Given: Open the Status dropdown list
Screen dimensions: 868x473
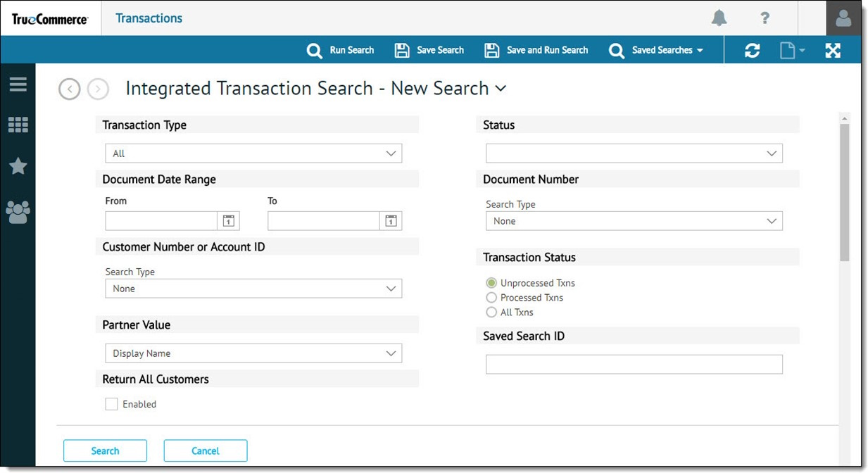Looking at the screenshot, I should (634, 153).
